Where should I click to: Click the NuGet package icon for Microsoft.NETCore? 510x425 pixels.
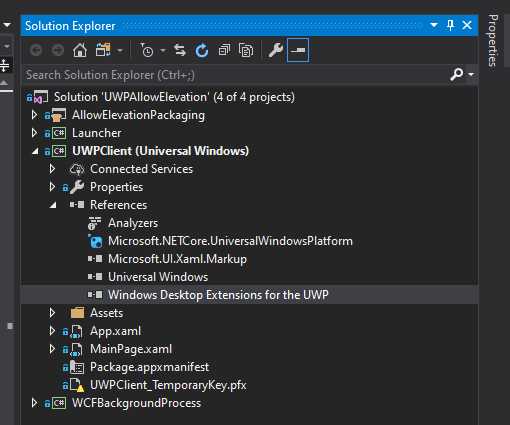coord(96,241)
